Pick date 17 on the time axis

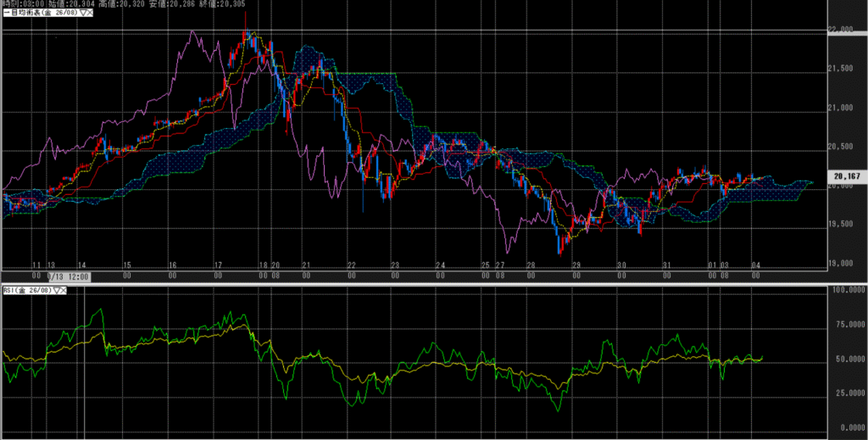[x=218, y=265]
